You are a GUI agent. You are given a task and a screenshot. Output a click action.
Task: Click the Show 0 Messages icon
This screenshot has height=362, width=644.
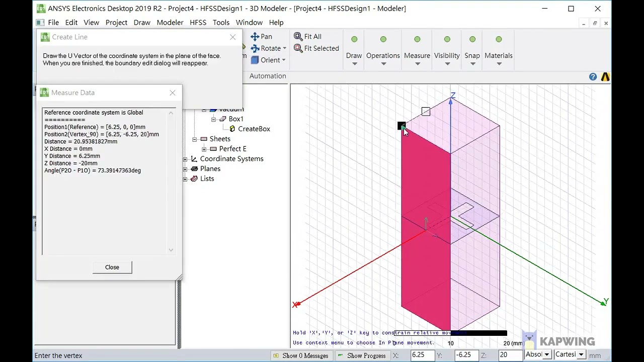pyautogui.click(x=276, y=355)
